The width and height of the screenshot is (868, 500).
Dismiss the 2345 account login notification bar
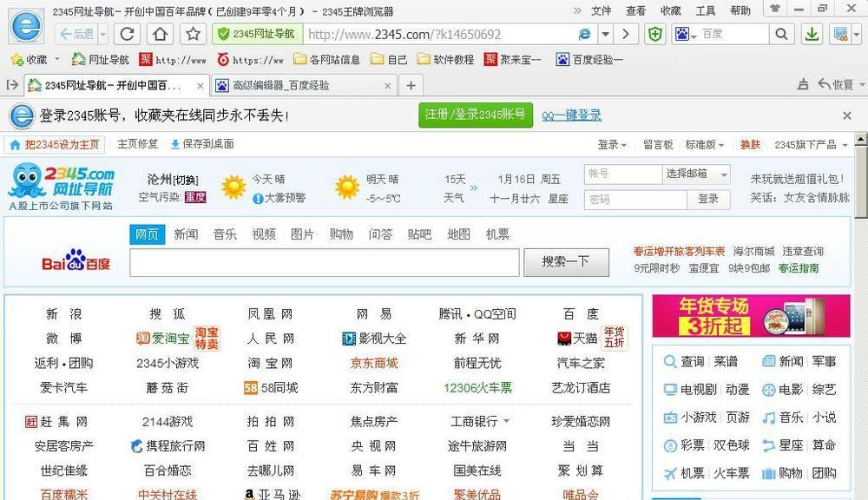(x=847, y=115)
